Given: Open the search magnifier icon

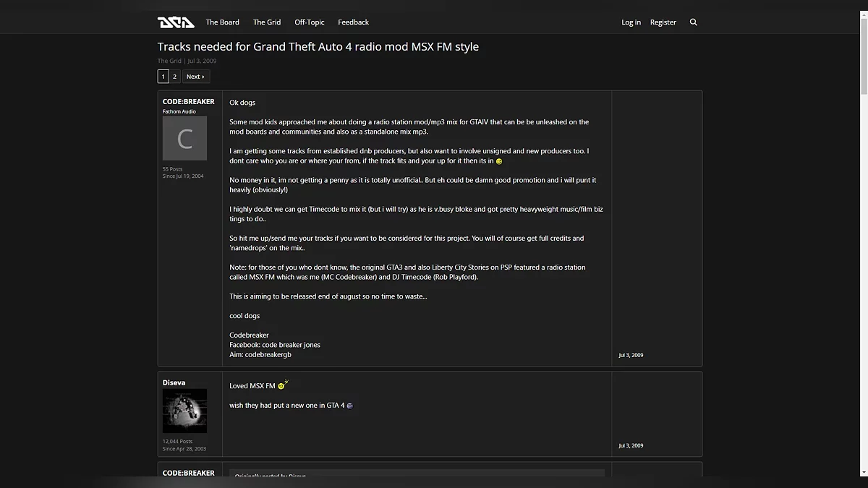Looking at the screenshot, I should (693, 22).
